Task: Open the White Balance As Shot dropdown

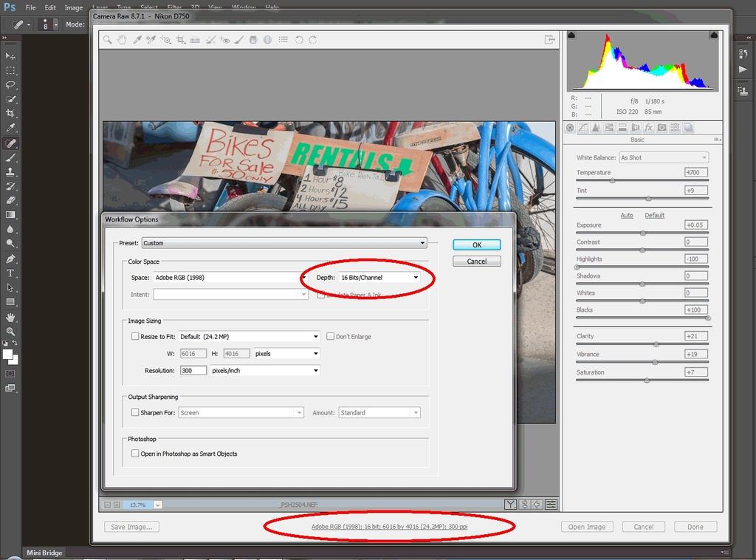Action: tap(663, 157)
